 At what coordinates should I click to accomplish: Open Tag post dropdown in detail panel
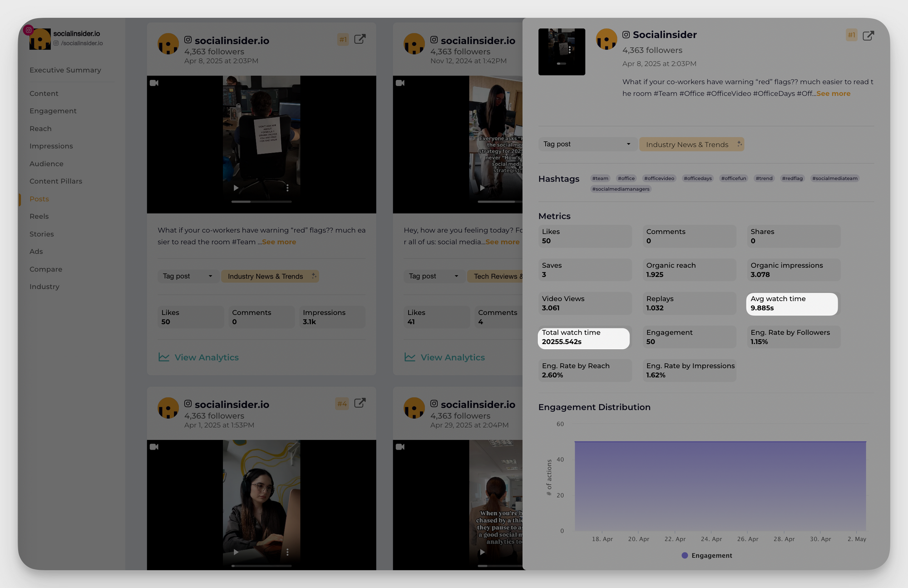coord(587,144)
